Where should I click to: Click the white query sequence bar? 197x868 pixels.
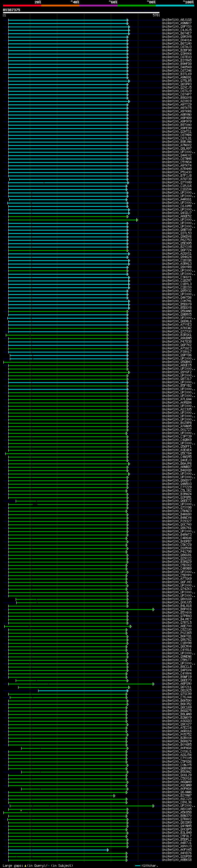click(81, 12)
